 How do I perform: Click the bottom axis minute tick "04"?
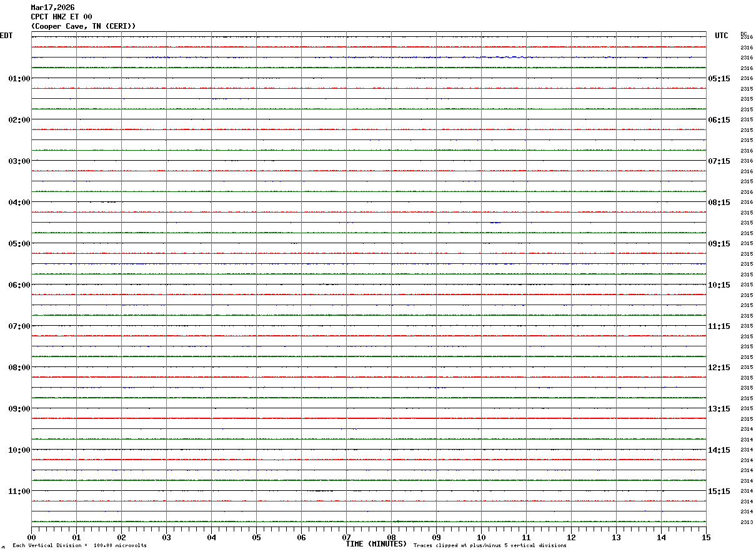(x=212, y=537)
